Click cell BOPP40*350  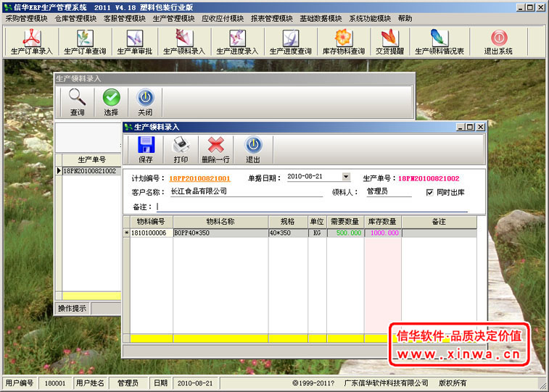pyautogui.click(x=220, y=233)
